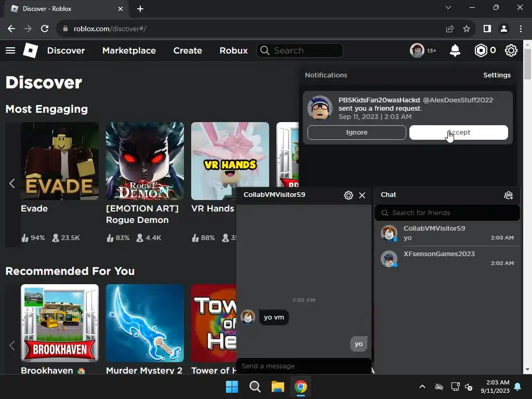Click the 'yo vm' message bubble
532x399 pixels.
[274, 317]
